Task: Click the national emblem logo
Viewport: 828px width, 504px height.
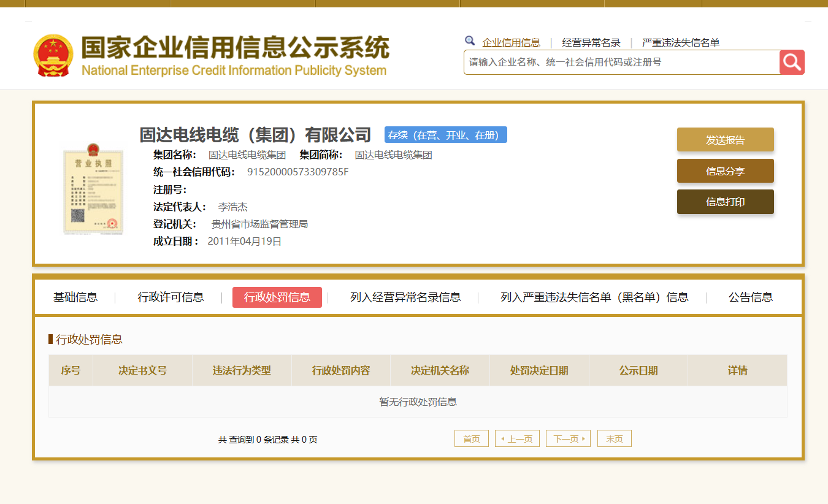Action: pos(53,55)
